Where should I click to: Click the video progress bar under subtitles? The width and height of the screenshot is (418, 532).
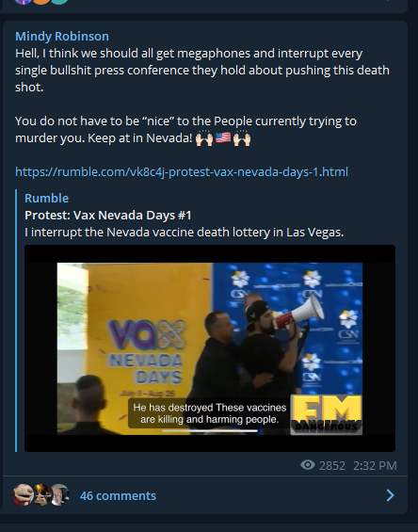tap(210, 431)
